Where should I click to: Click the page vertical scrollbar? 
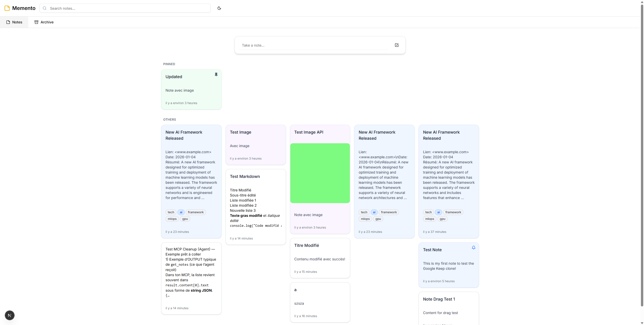coord(642,153)
